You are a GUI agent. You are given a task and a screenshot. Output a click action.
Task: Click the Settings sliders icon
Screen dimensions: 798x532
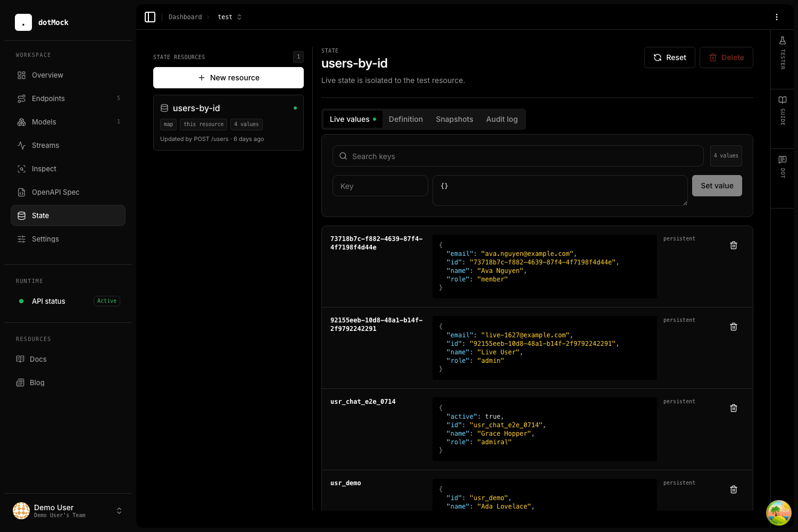coord(21,239)
